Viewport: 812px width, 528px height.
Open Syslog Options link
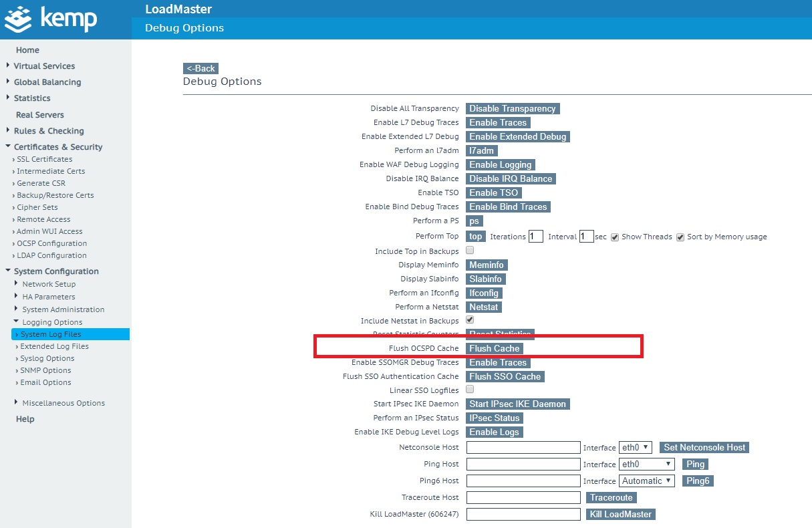pos(47,358)
